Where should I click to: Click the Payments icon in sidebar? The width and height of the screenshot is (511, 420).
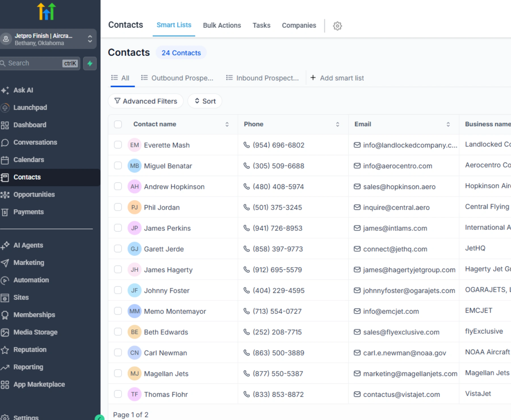(5, 212)
